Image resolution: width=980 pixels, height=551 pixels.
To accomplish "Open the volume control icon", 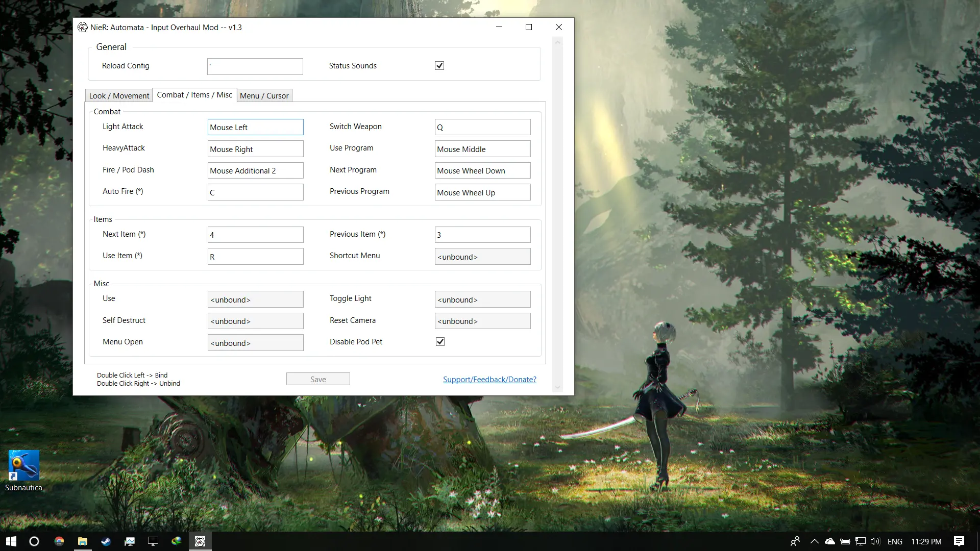I will [876, 541].
